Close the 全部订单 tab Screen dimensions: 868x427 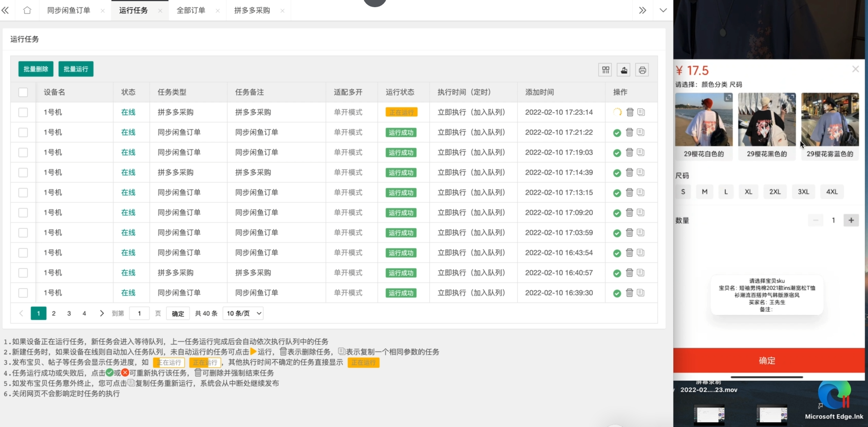coord(218,11)
